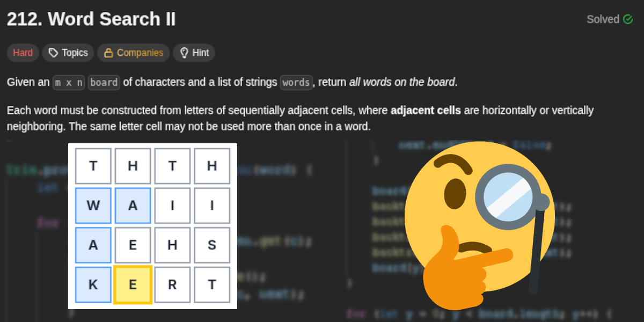Viewport: 644px width, 322px height.
Task: Click the Solved status text
Action: click(603, 19)
